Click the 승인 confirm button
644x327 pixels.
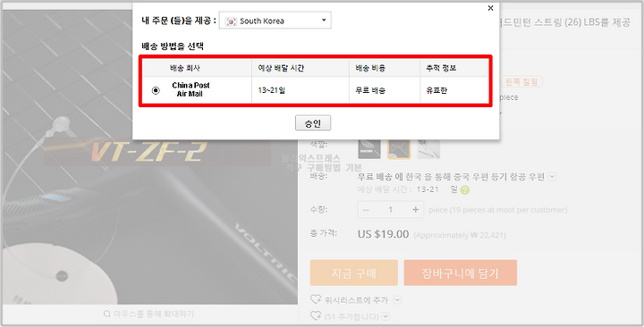coord(313,122)
